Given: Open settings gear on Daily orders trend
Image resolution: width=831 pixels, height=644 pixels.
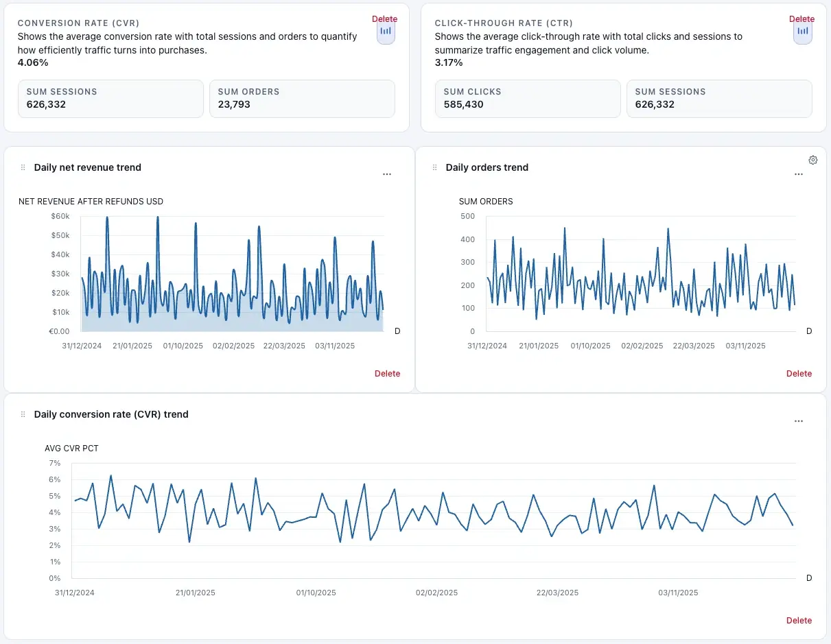Looking at the screenshot, I should [812, 159].
